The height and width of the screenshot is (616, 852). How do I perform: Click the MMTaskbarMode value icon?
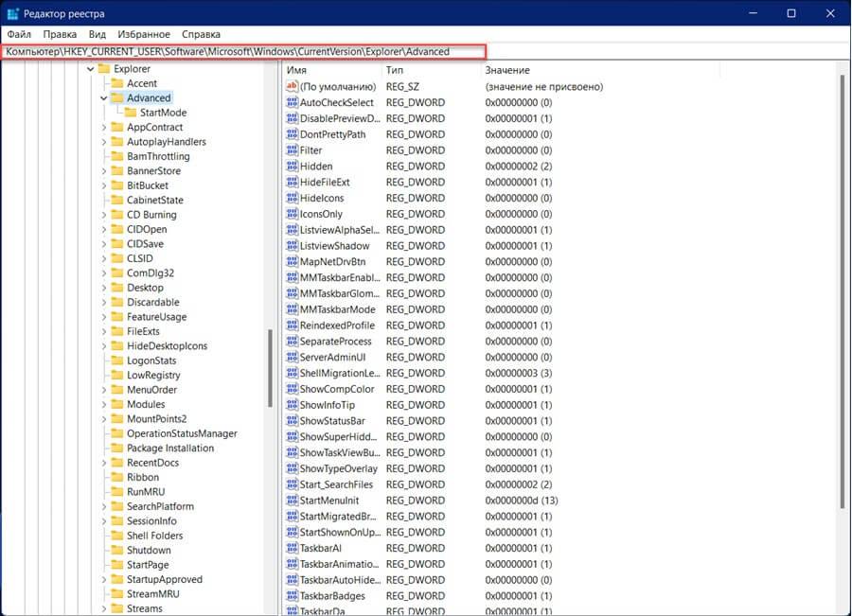pos(292,309)
